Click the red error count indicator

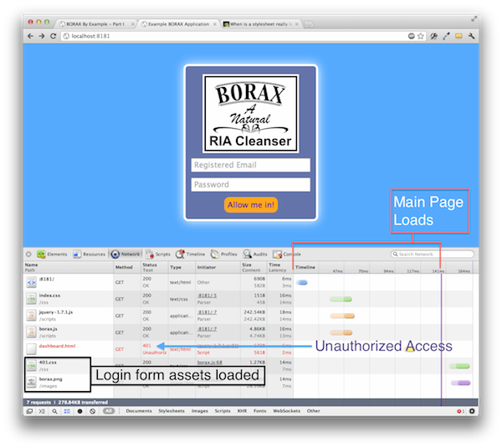click(460, 411)
